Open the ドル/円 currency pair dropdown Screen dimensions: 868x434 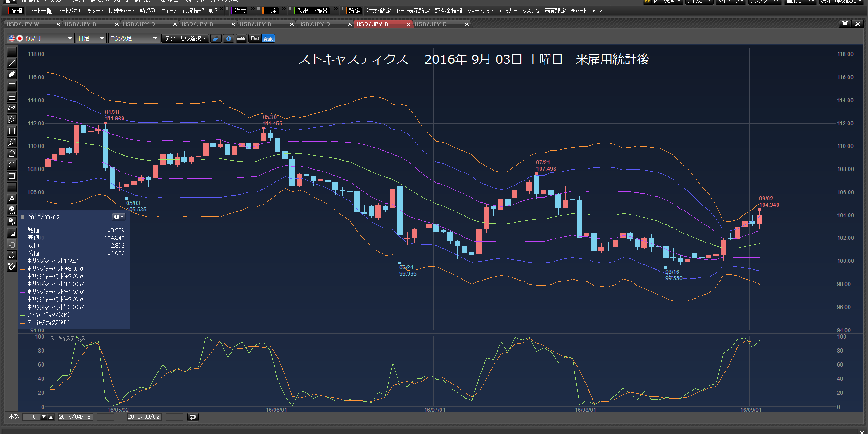click(x=41, y=38)
